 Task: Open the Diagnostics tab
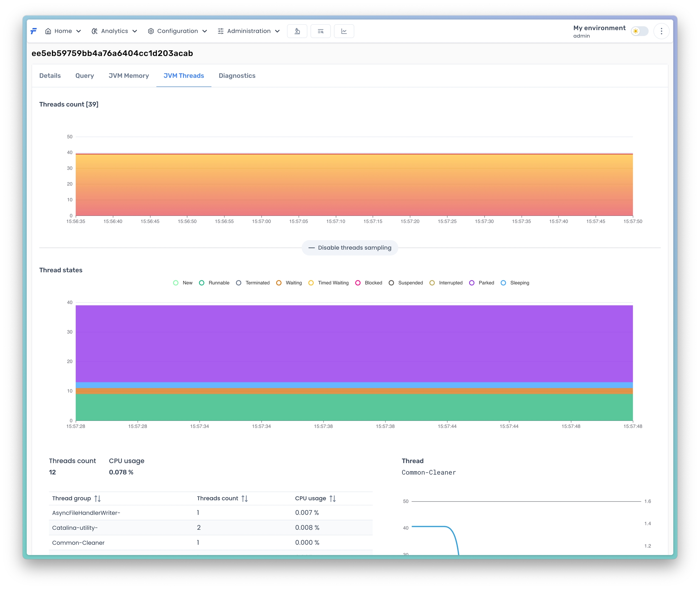[x=237, y=76]
